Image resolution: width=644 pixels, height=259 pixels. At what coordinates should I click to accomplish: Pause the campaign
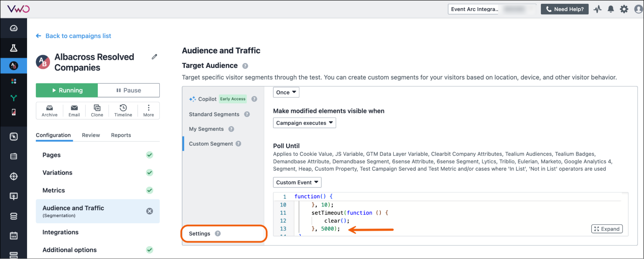(129, 90)
